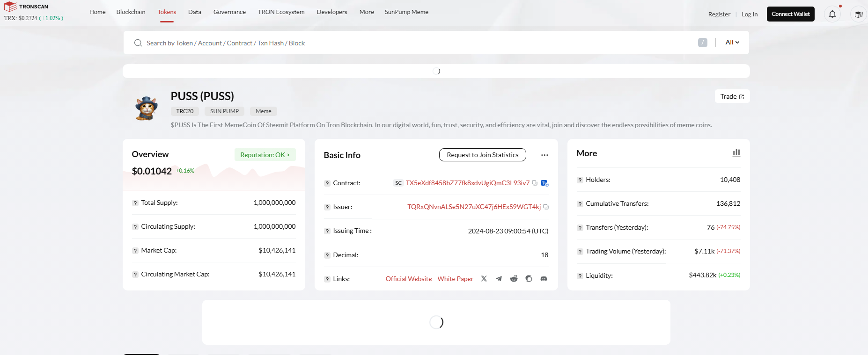The width and height of the screenshot is (868, 355).
Task: Click the help icon next to Liquidity
Action: (580, 276)
